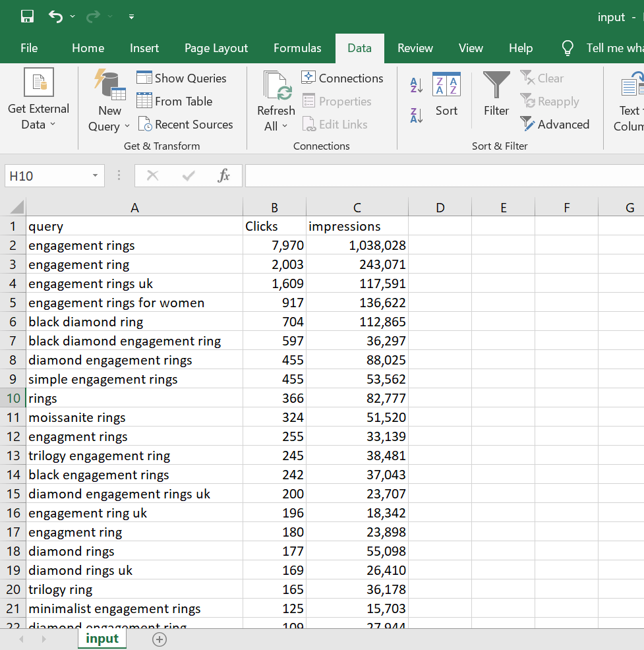Click the Text to Columns icon
This screenshot has height=650, width=644.
point(631,84)
